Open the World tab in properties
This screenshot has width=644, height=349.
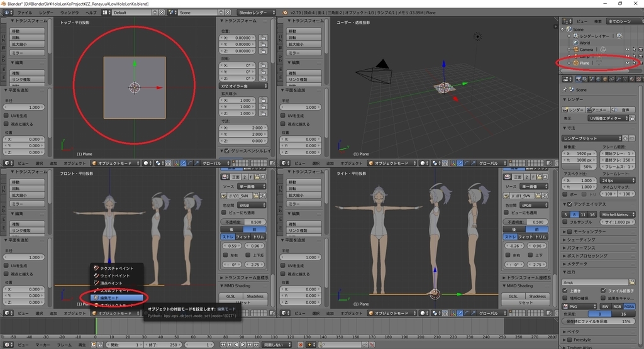598,79
